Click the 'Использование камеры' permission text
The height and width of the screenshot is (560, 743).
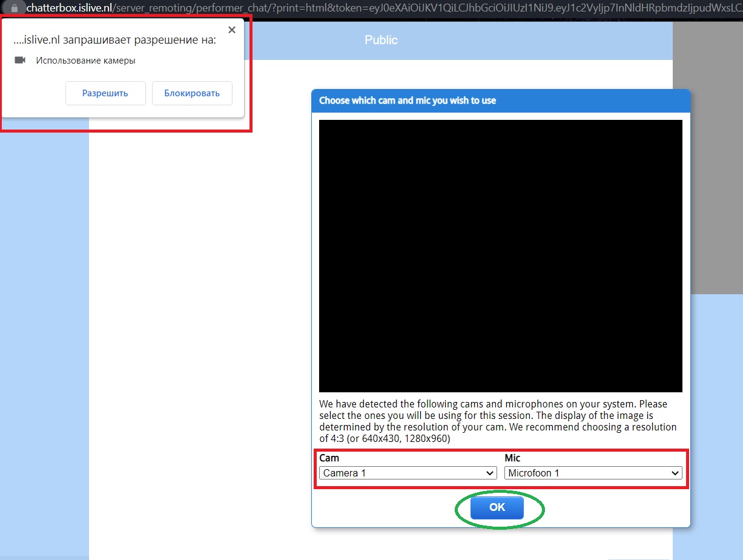coord(85,61)
